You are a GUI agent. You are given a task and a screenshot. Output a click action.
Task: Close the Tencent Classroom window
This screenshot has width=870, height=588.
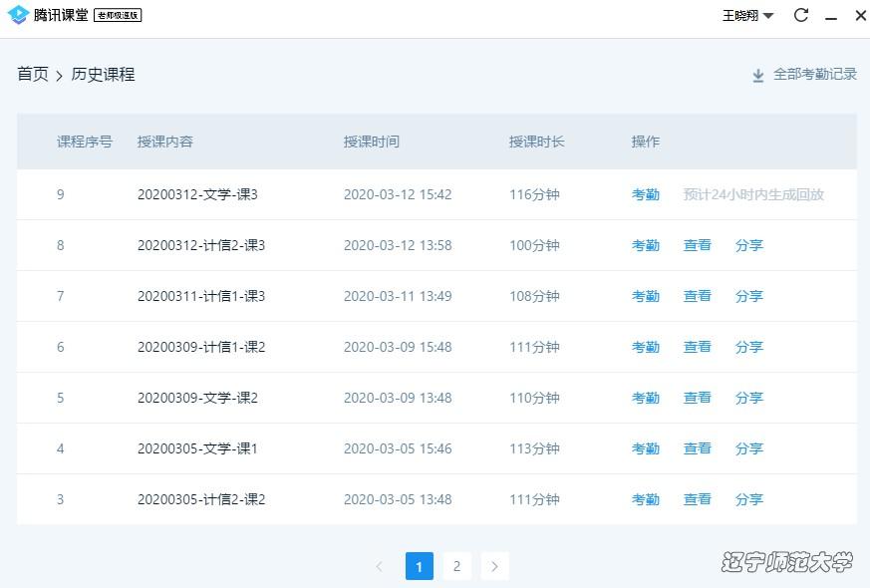[859, 15]
